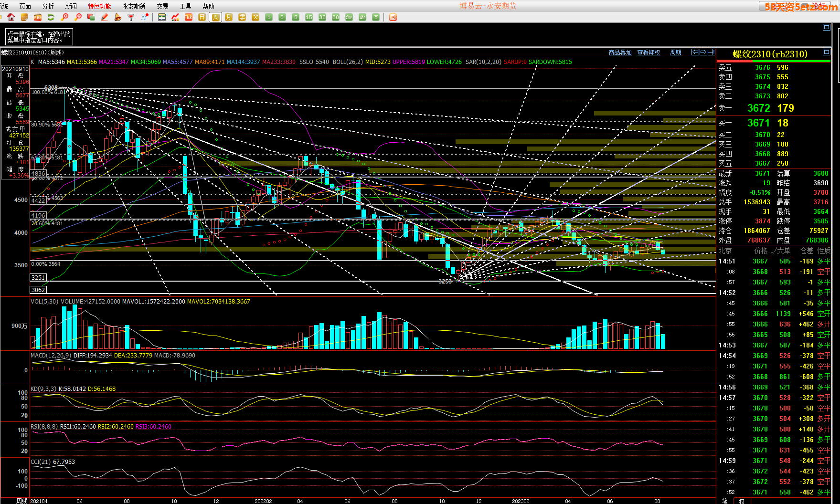840x504 pixels.
Task: Enable the 15-minute period button
Action: point(309,17)
